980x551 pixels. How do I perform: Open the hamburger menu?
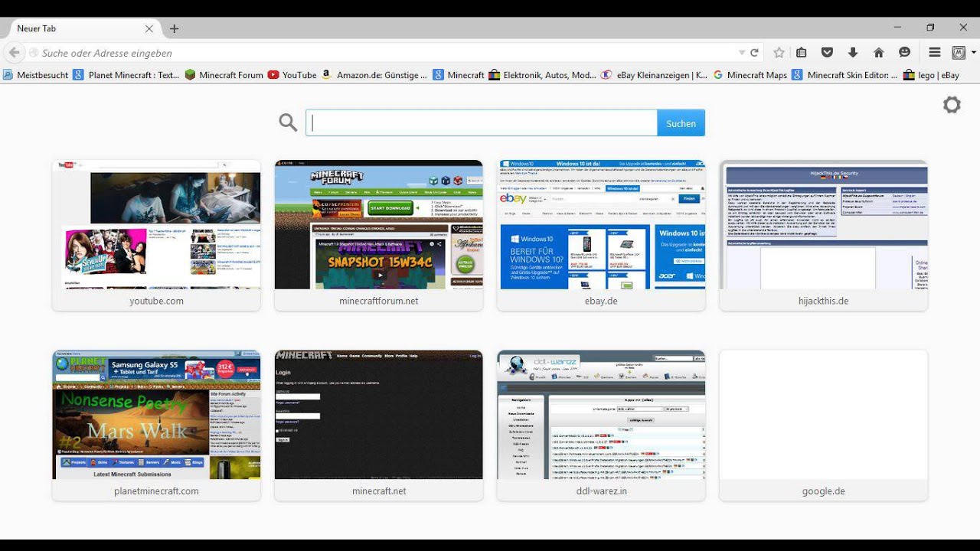(935, 53)
